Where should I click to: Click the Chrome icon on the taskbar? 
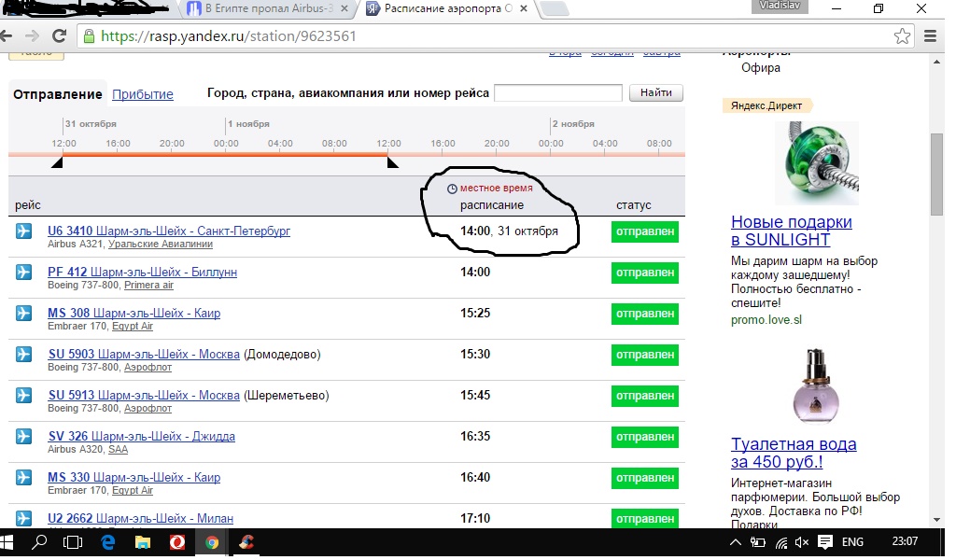pos(212,542)
